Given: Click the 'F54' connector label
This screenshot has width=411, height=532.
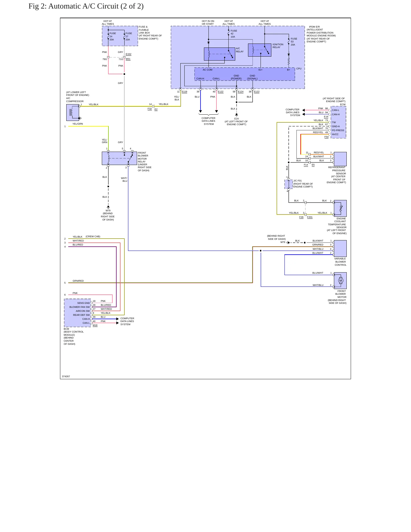Looking at the screenshot, I should (326, 137).
